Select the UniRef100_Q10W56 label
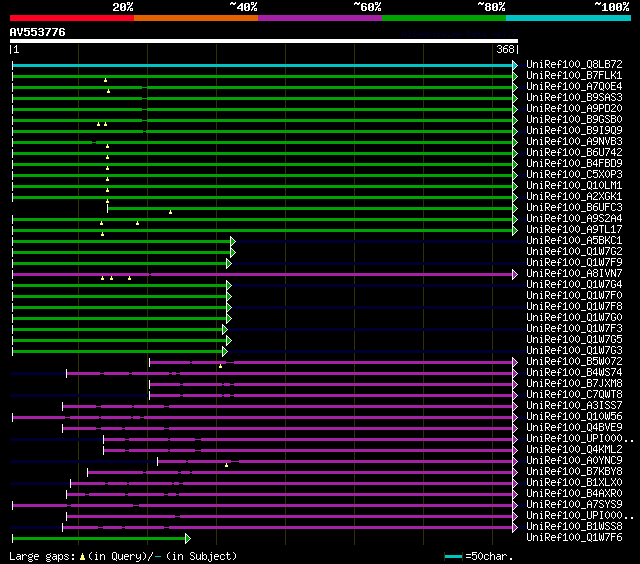The height and width of the screenshot is (564, 640). (574, 417)
